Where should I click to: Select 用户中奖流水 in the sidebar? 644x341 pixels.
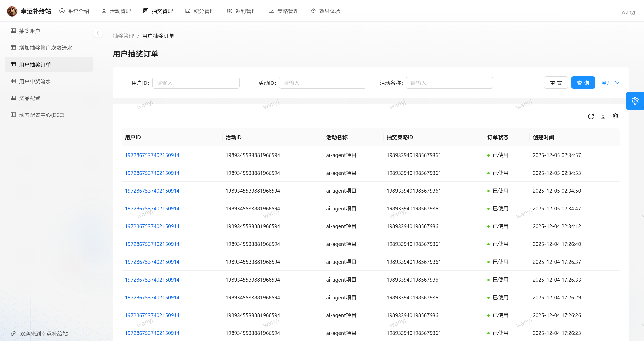click(x=35, y=81)
